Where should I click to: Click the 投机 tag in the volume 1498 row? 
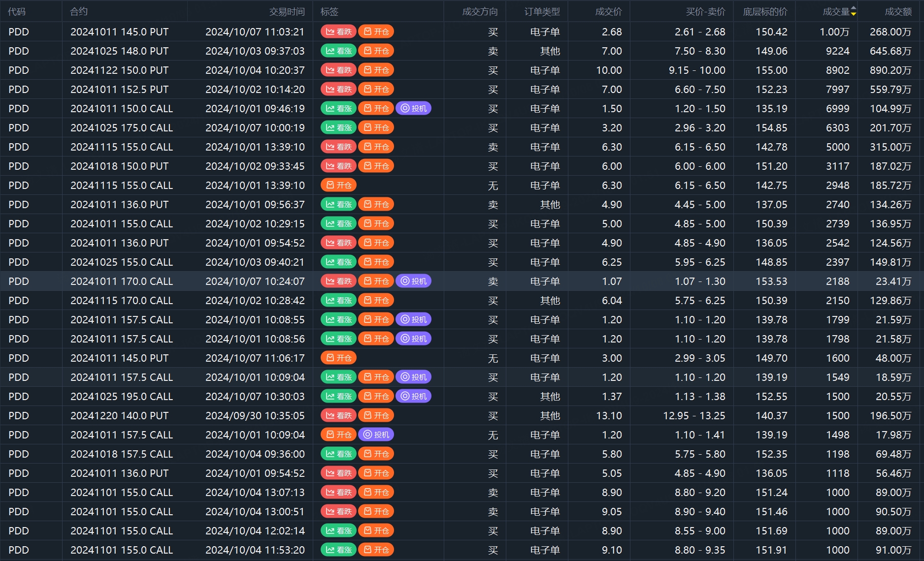[376, 435]
